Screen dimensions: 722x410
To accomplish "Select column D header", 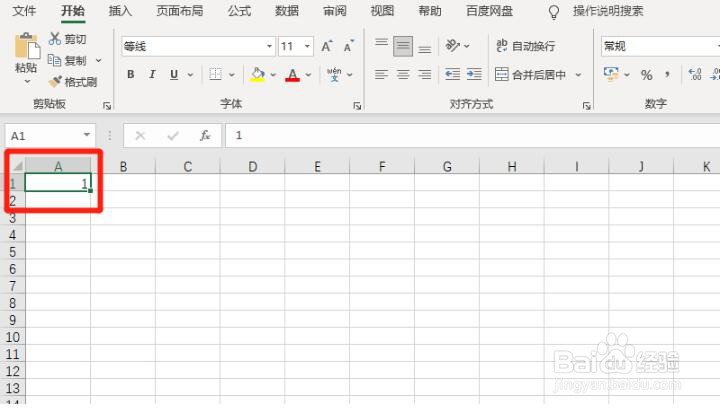I will pyautogui.click(x=252, y=166).
